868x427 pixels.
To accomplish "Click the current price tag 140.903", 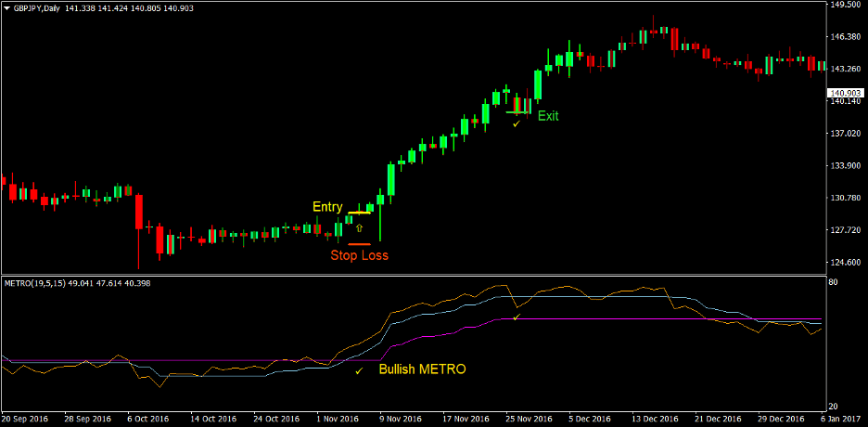I will click(x=846, y=93).
